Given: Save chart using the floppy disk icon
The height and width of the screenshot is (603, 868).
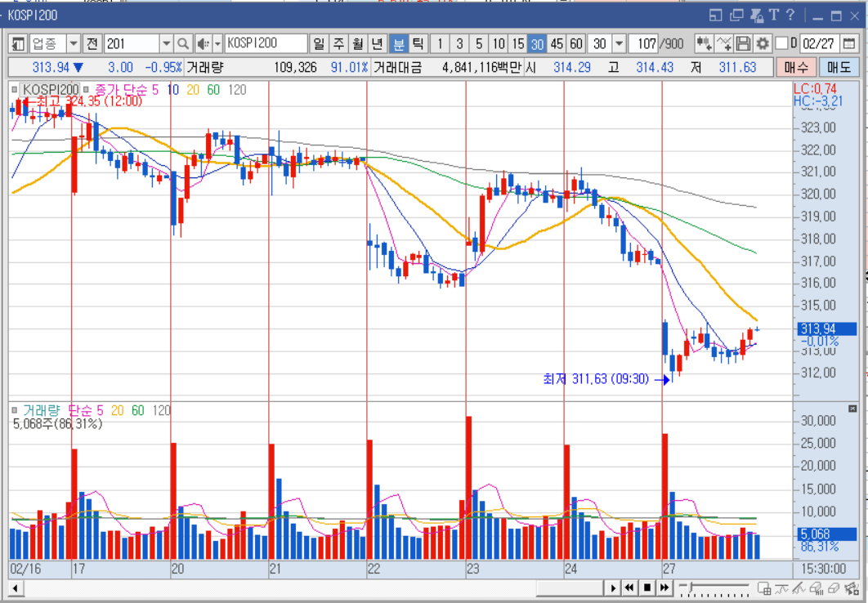Looking at the screenshot, I should pyautogui.click(x=743, y=43).
